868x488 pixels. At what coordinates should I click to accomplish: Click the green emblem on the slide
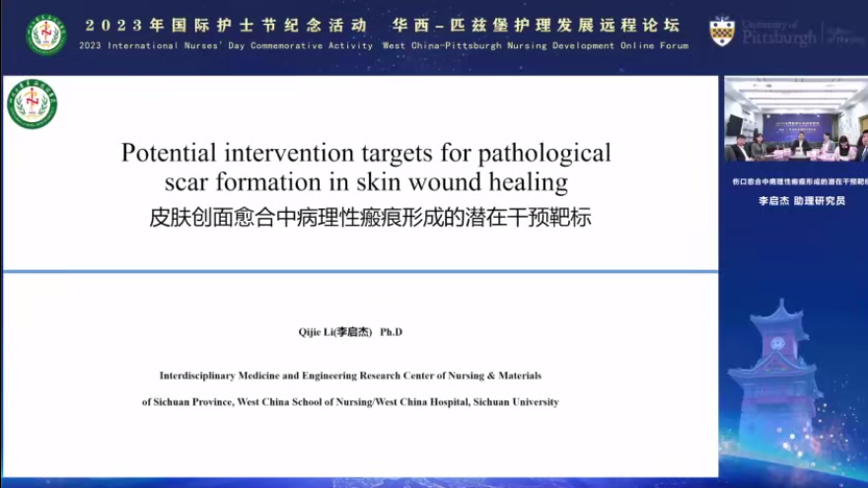[33, 105]
